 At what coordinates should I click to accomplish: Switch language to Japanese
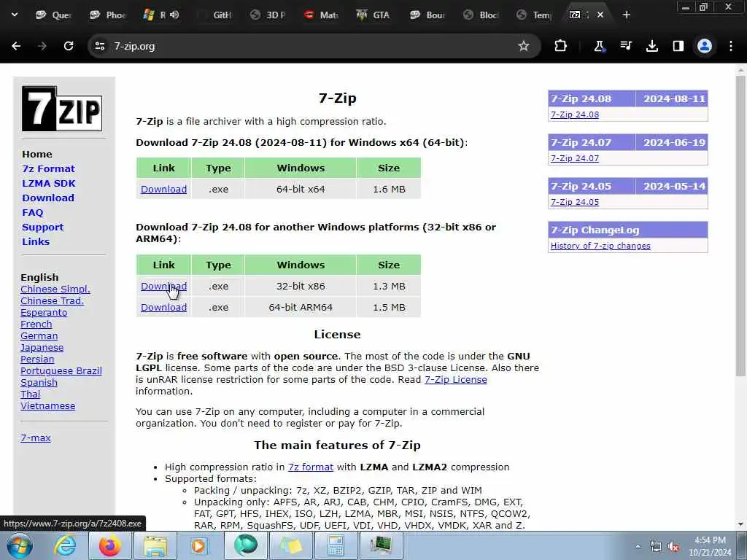(42, 348)
